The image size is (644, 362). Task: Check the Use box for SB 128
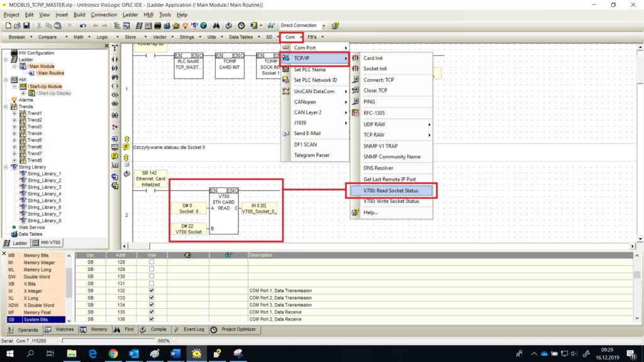click(152, 262)
